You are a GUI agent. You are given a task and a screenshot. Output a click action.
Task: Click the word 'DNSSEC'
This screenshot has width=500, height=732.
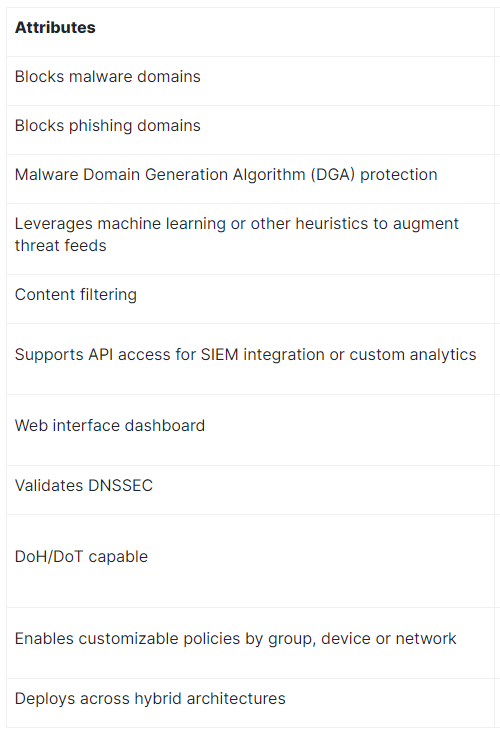[120, 486]
